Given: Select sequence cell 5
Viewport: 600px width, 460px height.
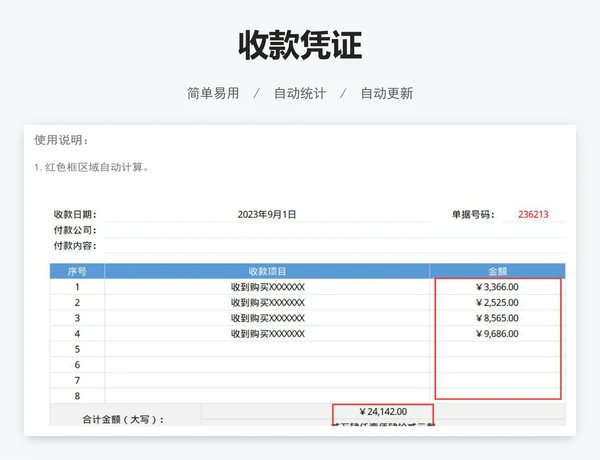Looking at the screenshot, I should tap(77, 349).
